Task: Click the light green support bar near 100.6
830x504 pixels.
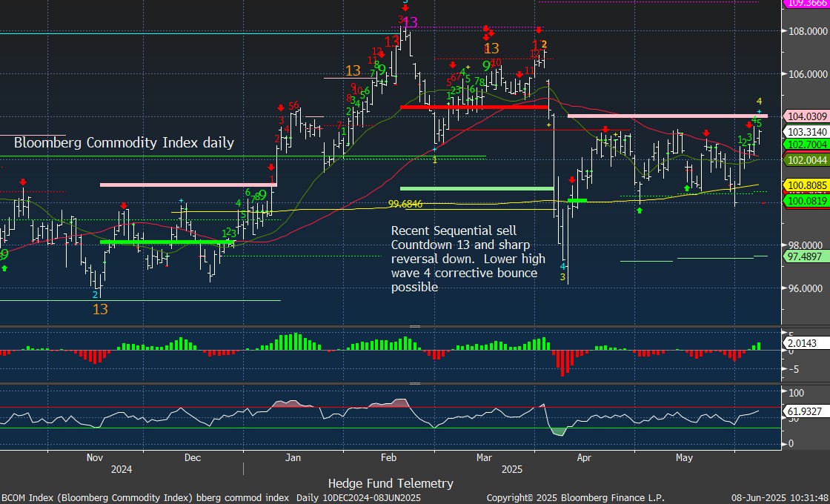Action: (477, 188)
